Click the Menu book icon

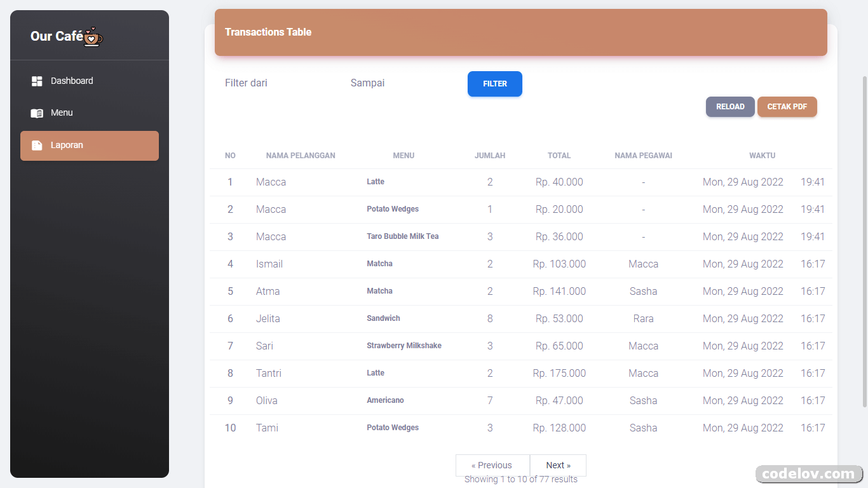(x=37, y=113)
